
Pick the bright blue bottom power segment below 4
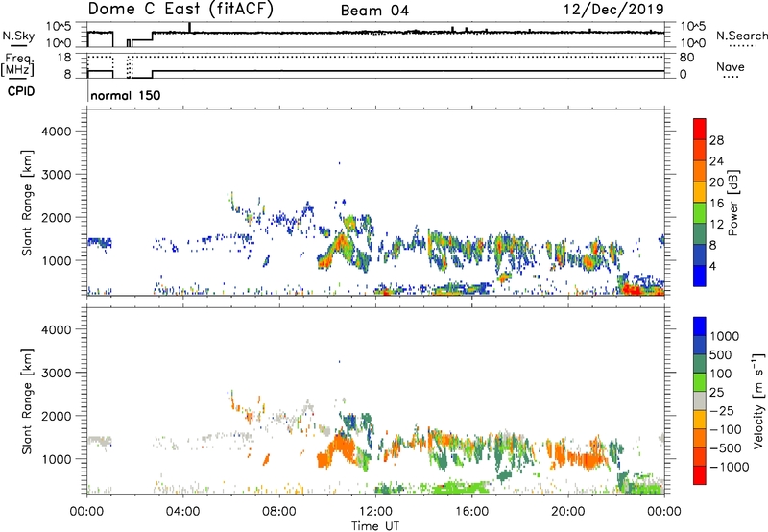(700, 276)
